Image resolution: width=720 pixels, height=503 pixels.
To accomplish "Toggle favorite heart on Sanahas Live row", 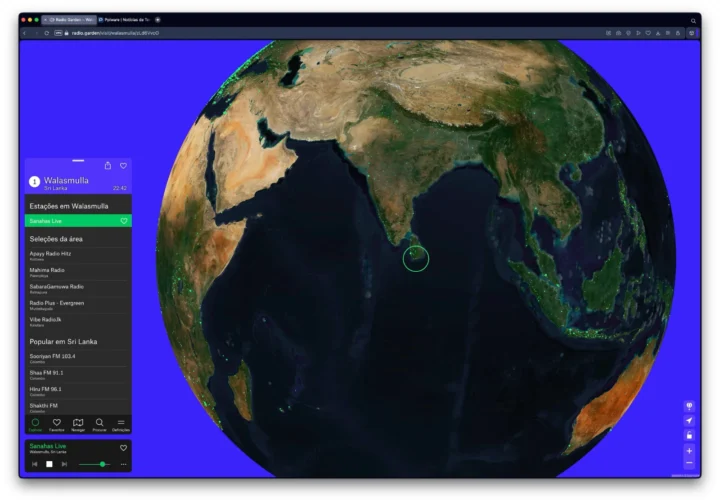I will (x=123, y=220).
